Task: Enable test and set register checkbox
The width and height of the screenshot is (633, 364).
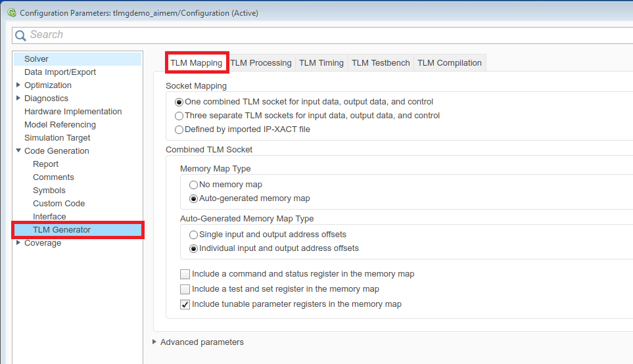Action: [x=185, y=289]
